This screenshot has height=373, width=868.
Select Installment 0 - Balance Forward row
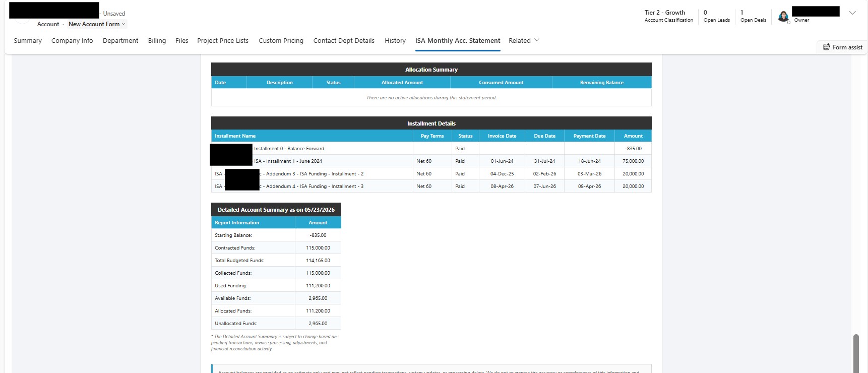[431, 148]
